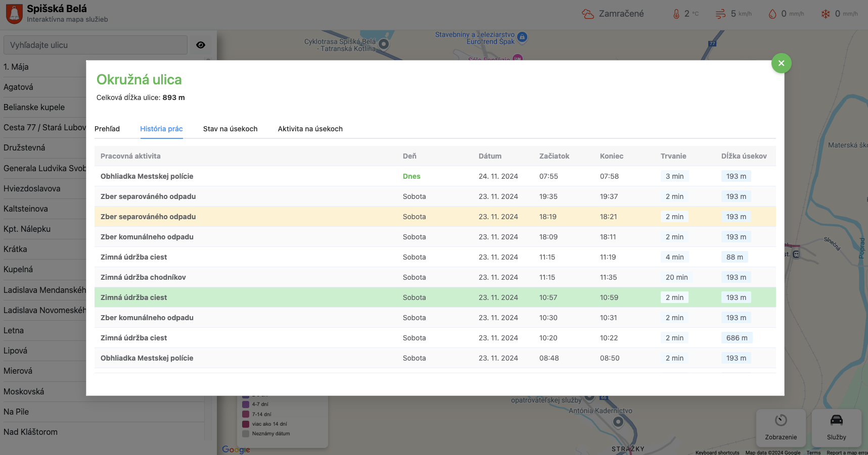The width and height of the screenshot is (868, 455).
Task: Open the Aktivita na úsekoch tab
Action: point(310,129)
